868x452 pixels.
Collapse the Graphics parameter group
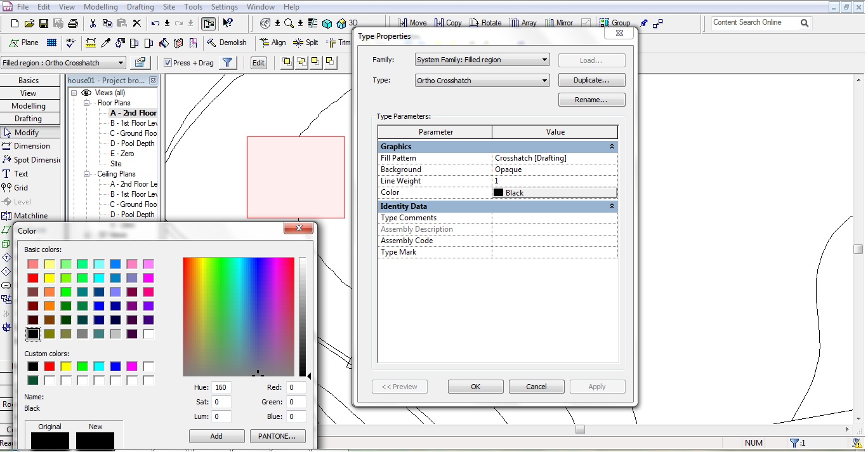[612, 147]
